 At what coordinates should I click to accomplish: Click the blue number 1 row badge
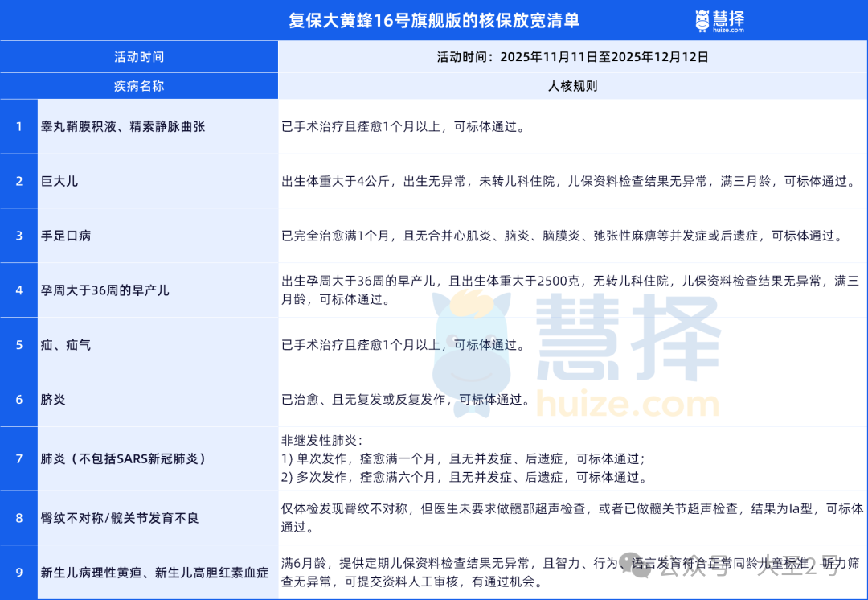point(18,126)
